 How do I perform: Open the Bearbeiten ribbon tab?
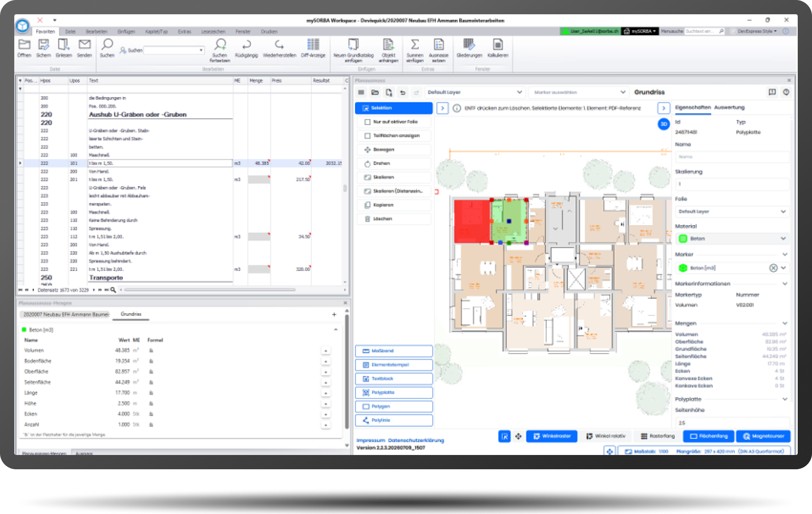coord(97,31)
